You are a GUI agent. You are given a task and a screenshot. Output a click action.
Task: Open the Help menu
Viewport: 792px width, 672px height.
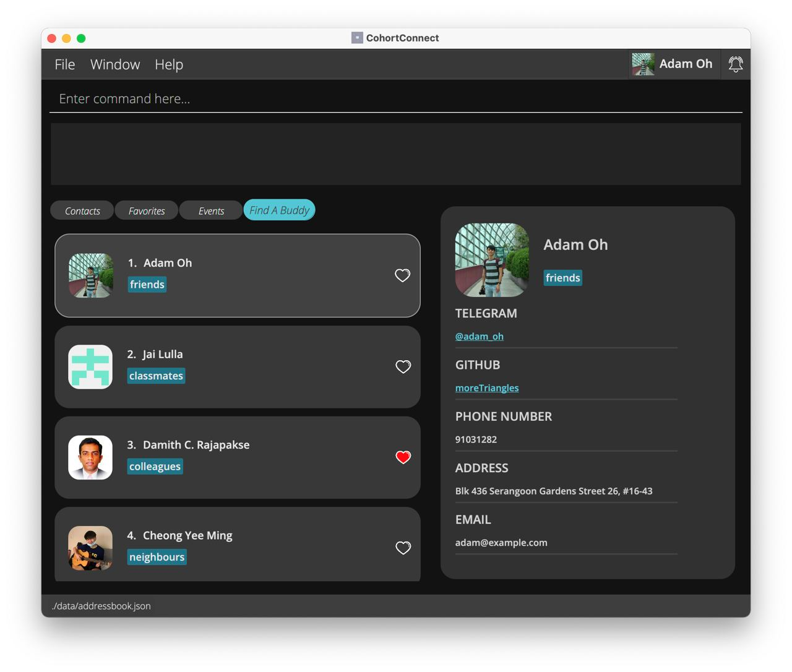tap(169, 64)
